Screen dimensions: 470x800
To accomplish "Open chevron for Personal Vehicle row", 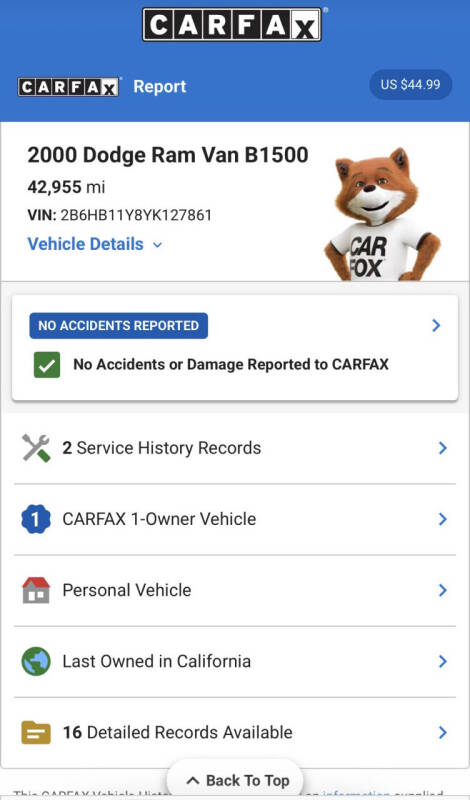I will (442, 590).
